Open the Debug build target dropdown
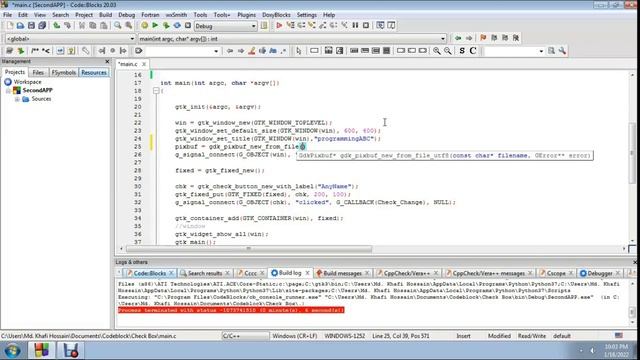 tap(225, 26)
